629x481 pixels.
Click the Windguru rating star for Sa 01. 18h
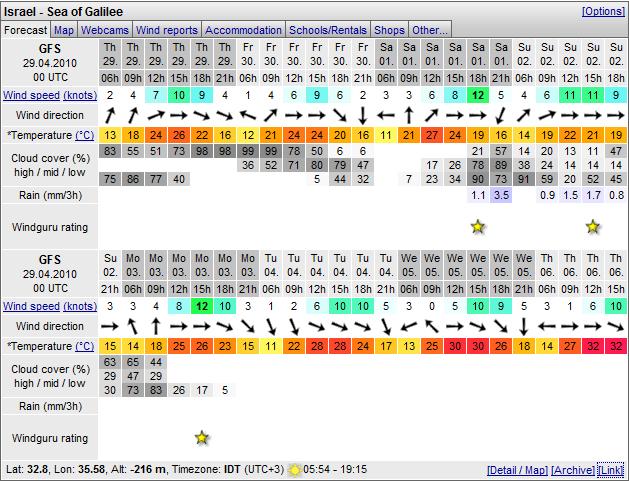pyautogui.click(x=478, y=227)
